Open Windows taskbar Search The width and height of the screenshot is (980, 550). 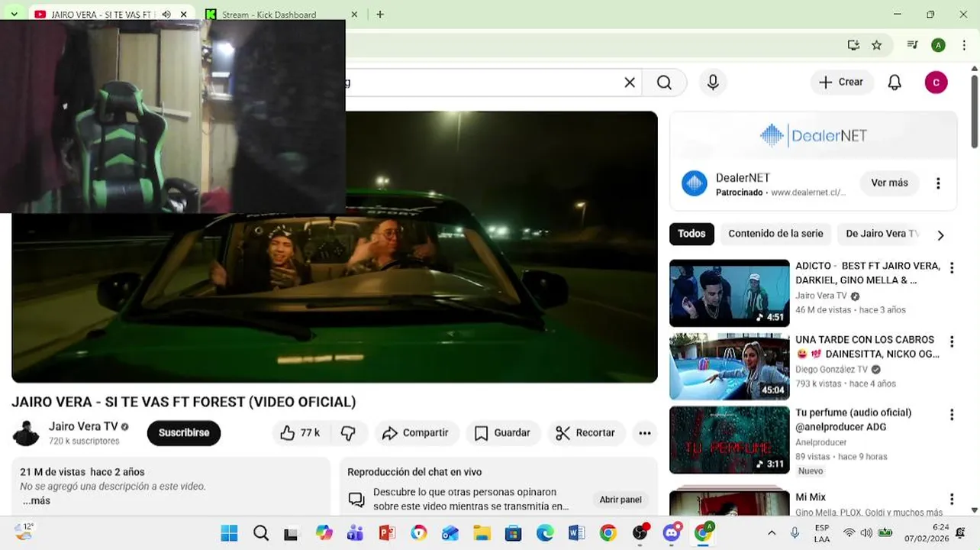[x=261, y=533]
